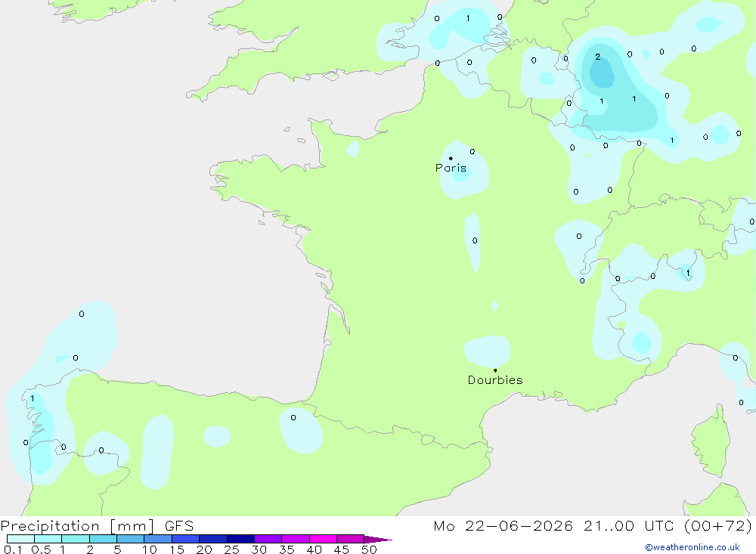Viewport: 756px width, 554px height.
Task: Open the weatheronline.co.uk copyright link
Action: 692,547
